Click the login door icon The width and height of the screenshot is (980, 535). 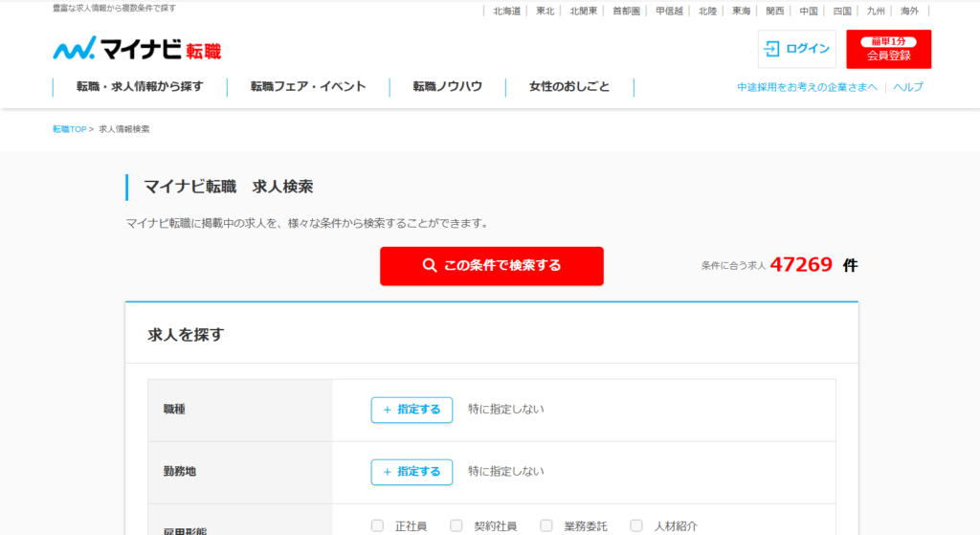771,49
